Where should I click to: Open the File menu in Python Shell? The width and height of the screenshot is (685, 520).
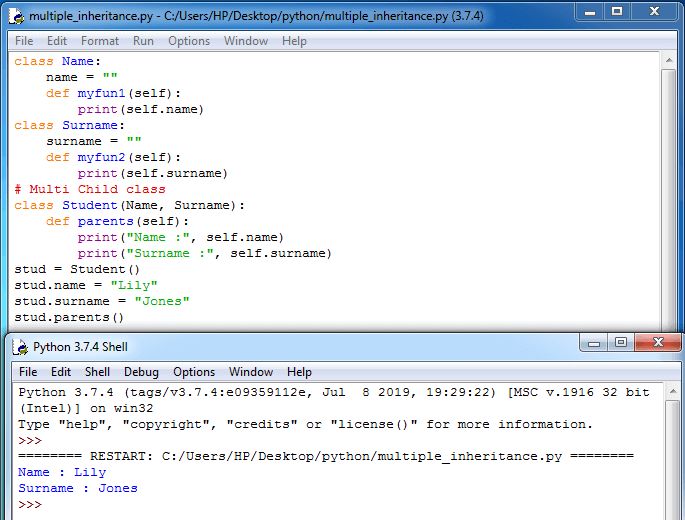[x=28, y=372]
